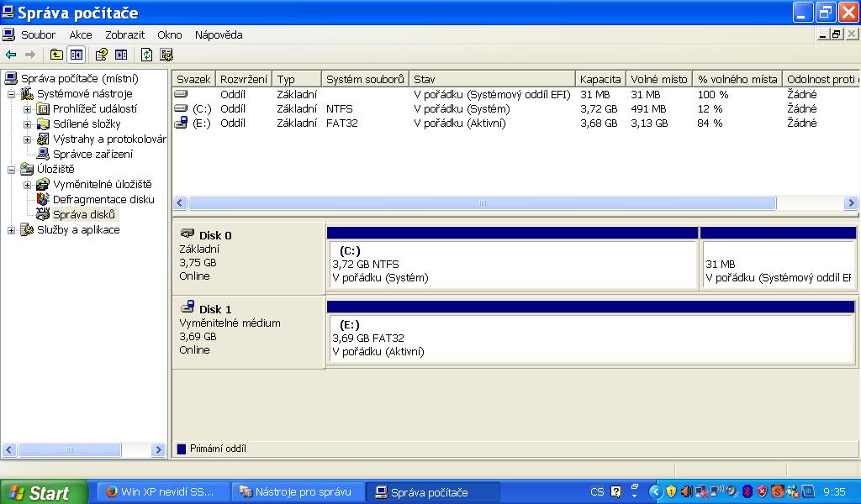Viewport: 861px width, 504px height.
Task: Expand the Prohlížeč událostí node
Action: coord(28,109)
